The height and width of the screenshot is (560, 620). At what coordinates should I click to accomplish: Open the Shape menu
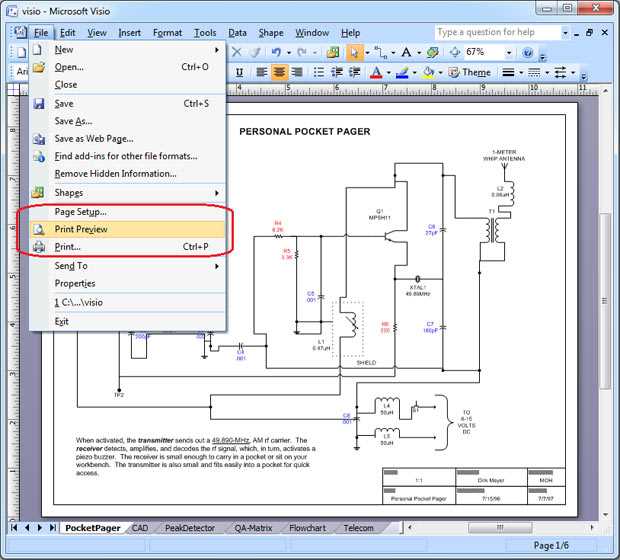tap(271, 33)
